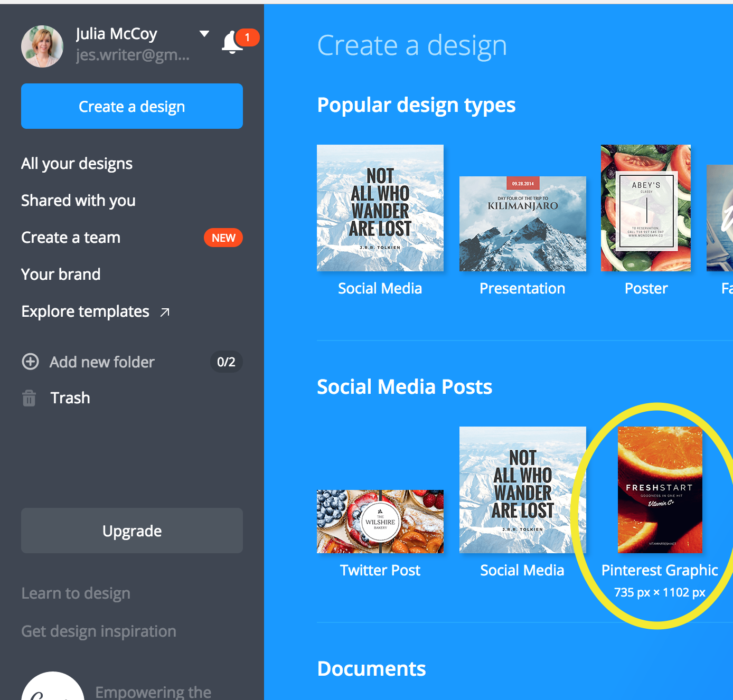Select the Abey's Poster thumbnail

click(x=646, y=208)
